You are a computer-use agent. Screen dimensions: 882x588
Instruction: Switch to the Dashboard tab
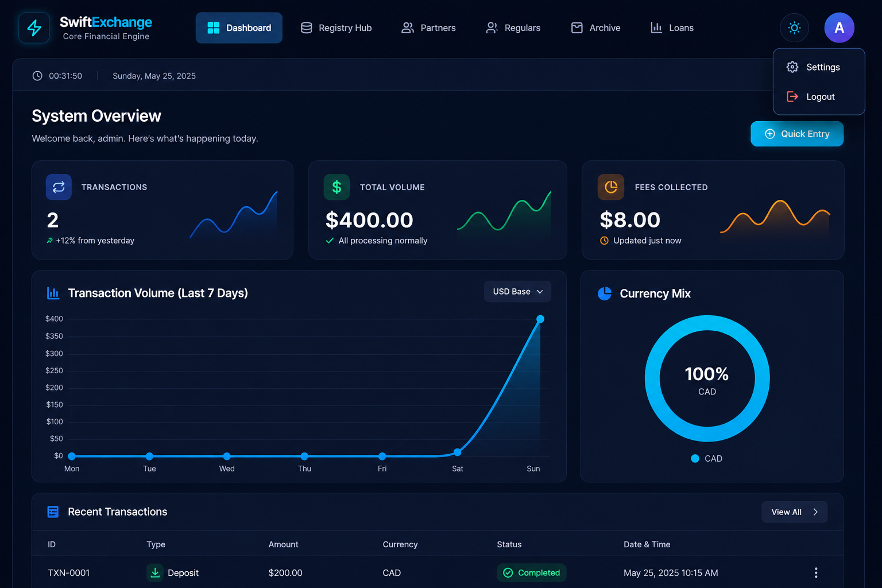(239, 28)
